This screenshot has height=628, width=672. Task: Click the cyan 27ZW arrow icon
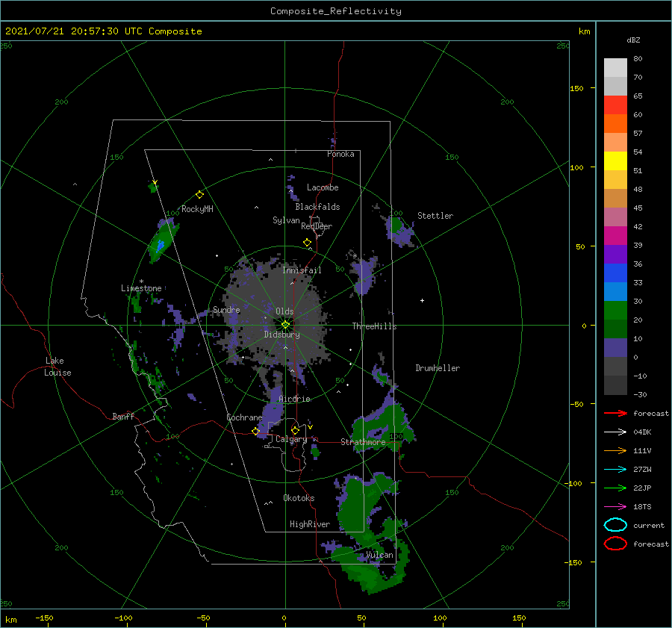pyautogui.click(x=615, y=470)
